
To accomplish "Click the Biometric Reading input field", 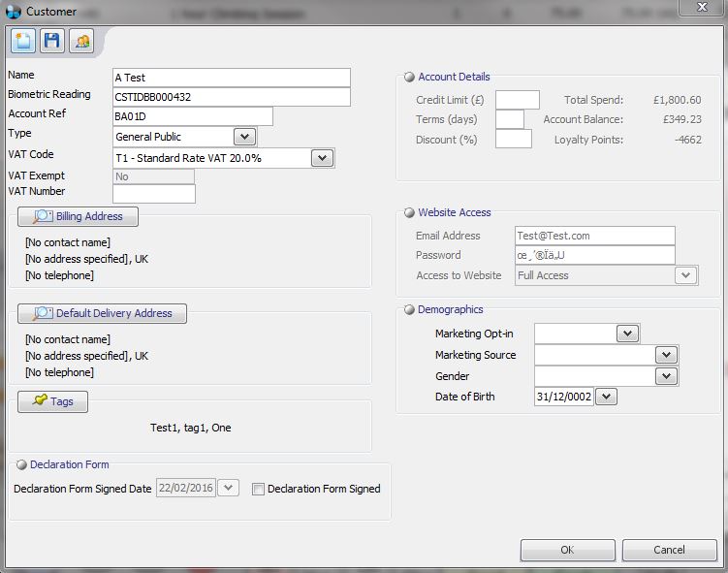I will 232,97.
